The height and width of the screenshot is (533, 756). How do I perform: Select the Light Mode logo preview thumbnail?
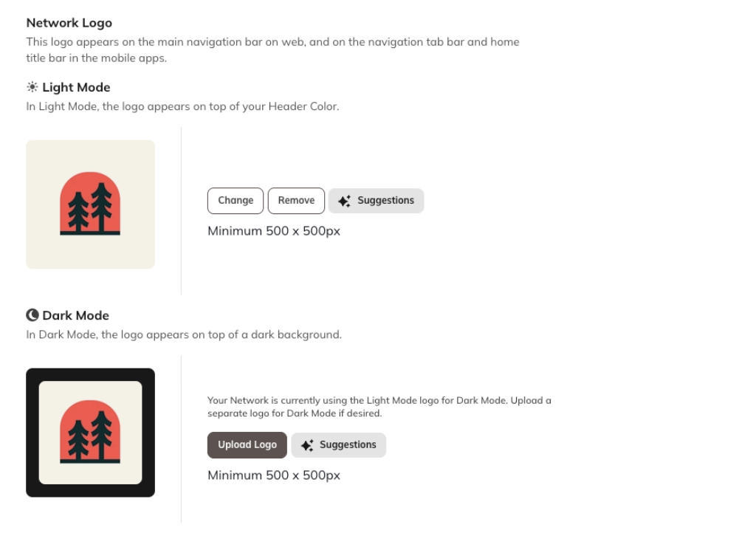tap(91, 204)
